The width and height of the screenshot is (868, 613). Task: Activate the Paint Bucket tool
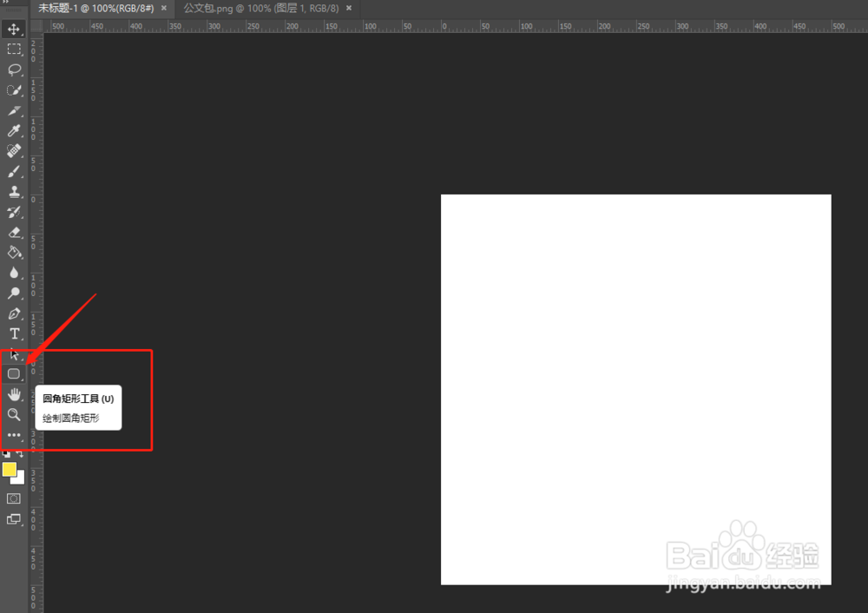[x=14, y=253]
